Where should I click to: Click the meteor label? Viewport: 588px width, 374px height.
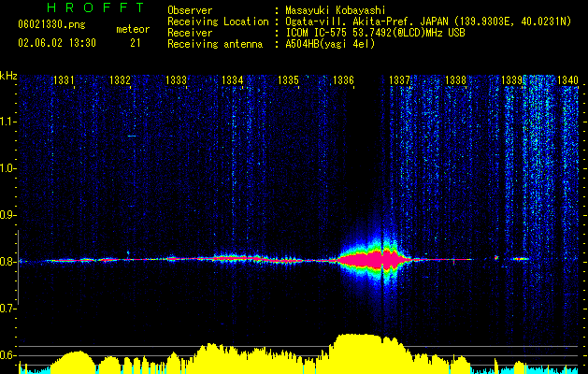pos(133,29)
